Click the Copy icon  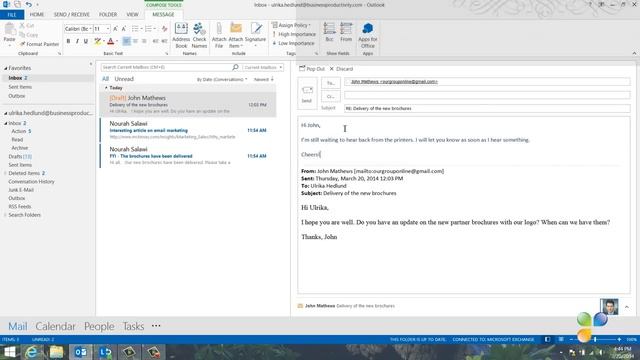pos(29,35)
